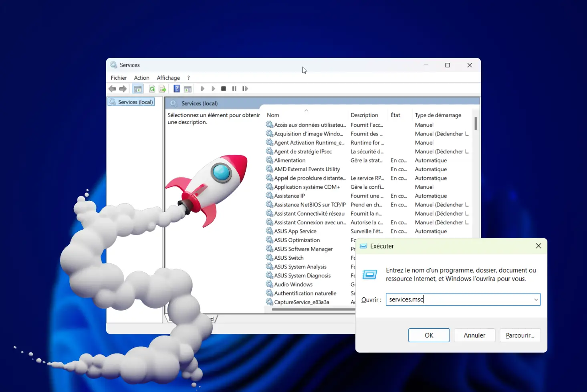Viewport: 587px width, 392px height.
Task: Export the services list
Action: click(x=162, y=89)
